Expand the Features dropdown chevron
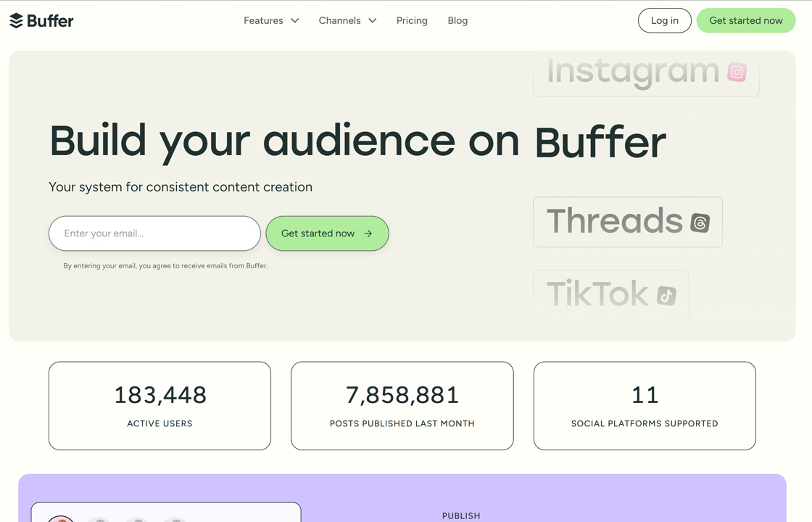812x522 pixels. tap(294, 21)
